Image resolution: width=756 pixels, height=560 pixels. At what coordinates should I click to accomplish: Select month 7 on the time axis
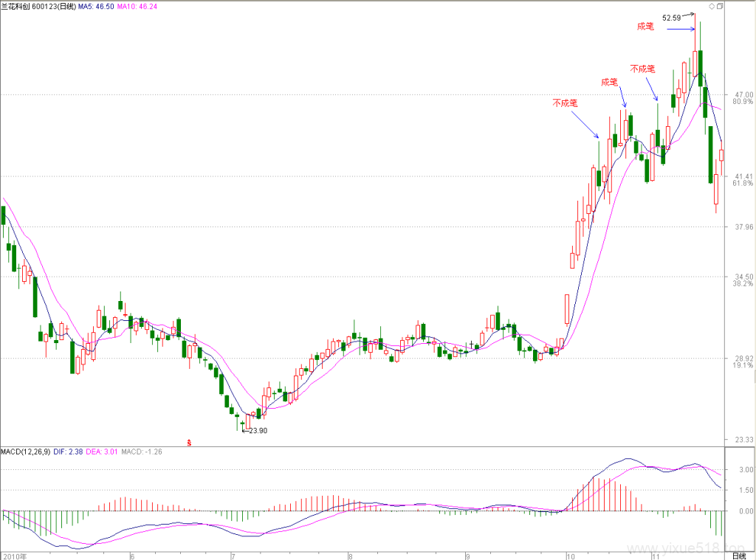coord(233,556)
